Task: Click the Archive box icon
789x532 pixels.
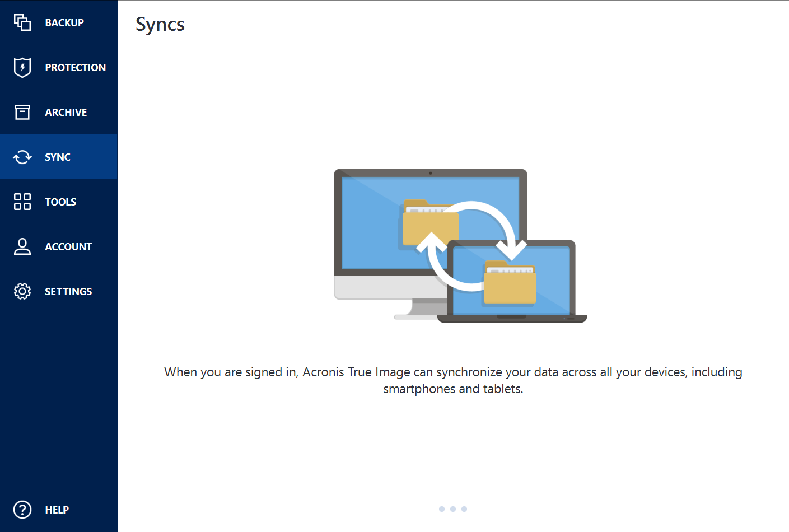Action: click(22, 112)
